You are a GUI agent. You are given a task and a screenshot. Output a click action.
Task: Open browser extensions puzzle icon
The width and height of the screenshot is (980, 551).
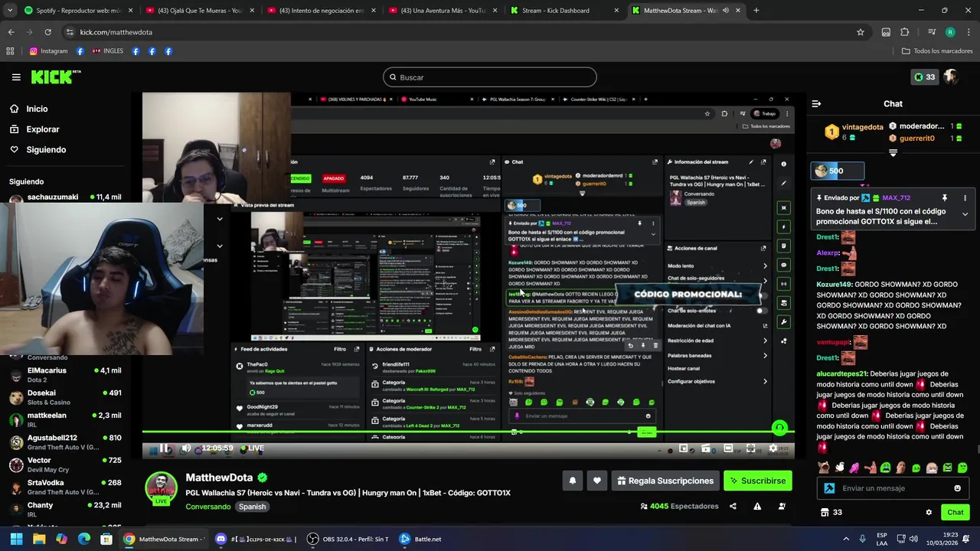[x=905, y=32]
